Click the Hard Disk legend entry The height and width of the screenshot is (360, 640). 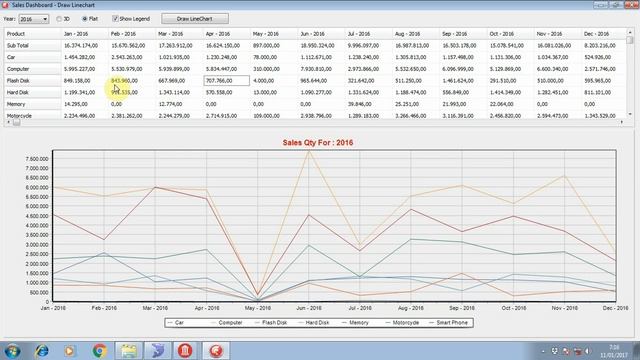point(314,322)
